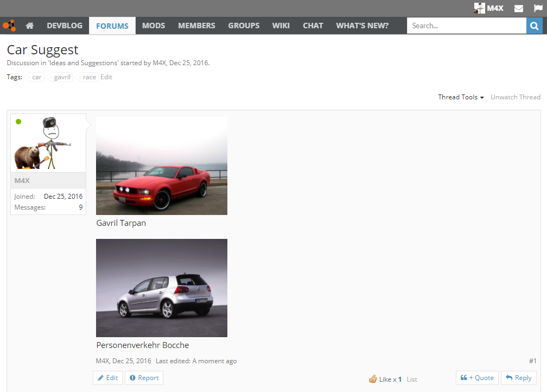
Task: Click the #1 post permalink
Action: 533,361
